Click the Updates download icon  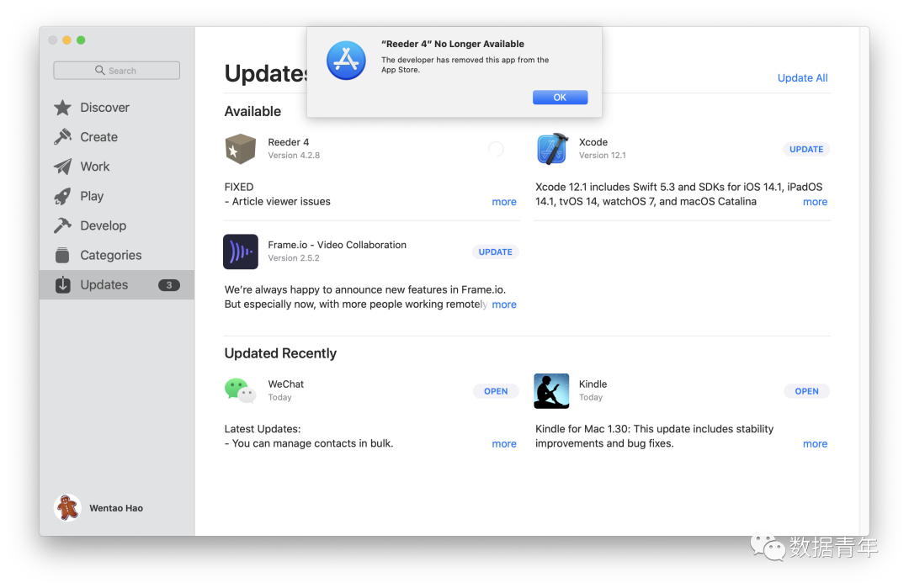pos(62,284)
